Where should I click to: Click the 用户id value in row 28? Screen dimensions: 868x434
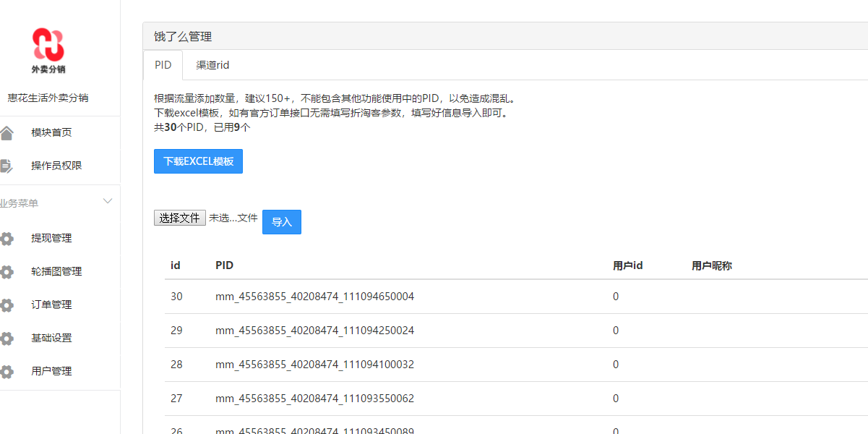click(616, 365)
